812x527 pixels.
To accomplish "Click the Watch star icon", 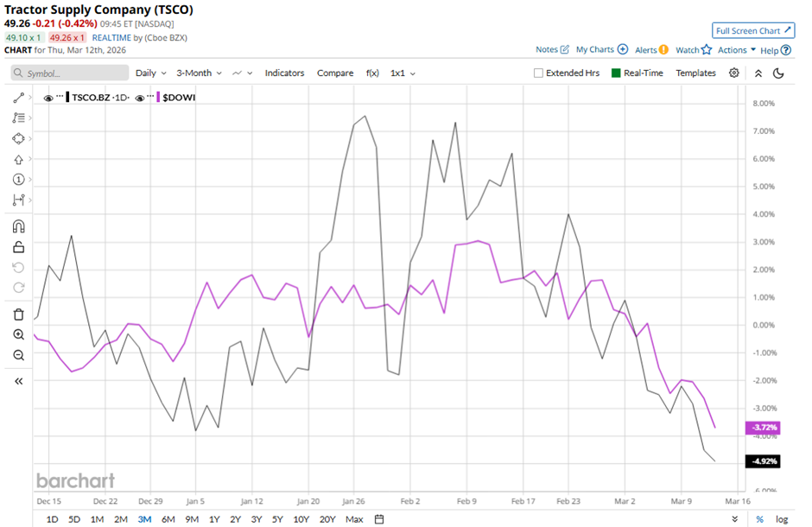I will (x=707, y=50).
